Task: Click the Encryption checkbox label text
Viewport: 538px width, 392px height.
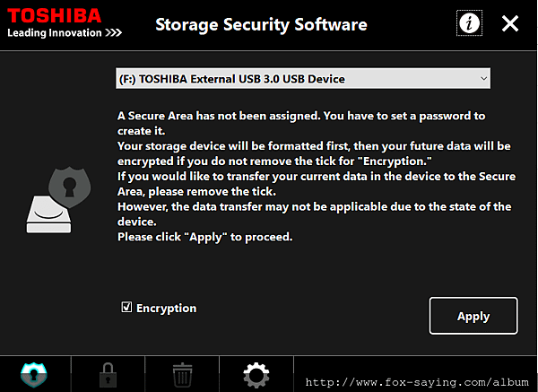Action: [x=167, y=309]
